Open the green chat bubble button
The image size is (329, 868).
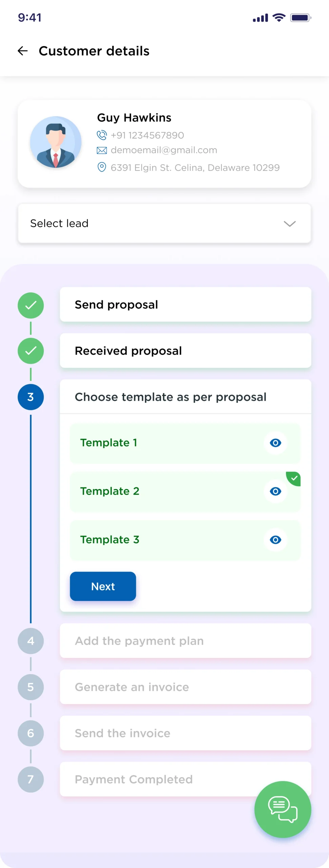tap(283, 809)
